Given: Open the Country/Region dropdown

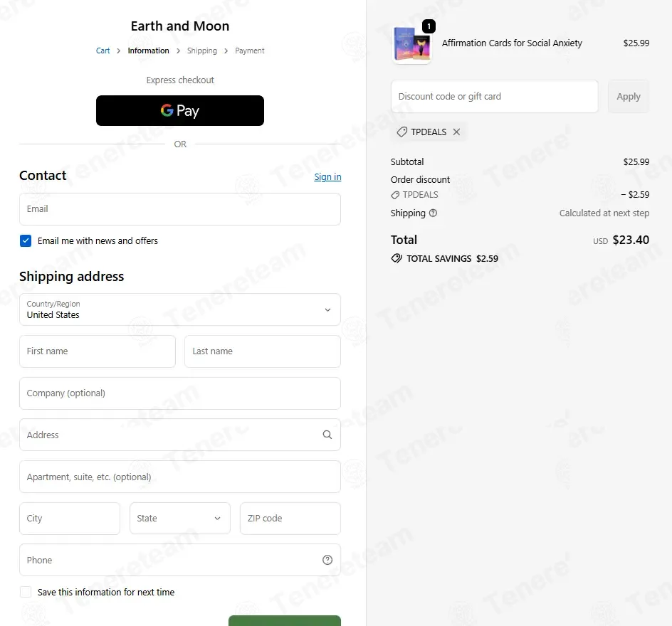Looking at the screenshot, I should coord(180,309).
